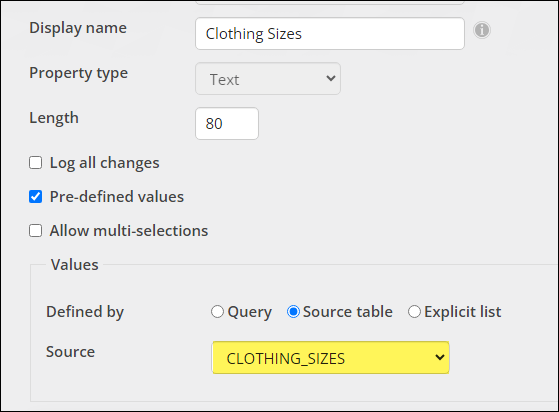This screenshot has width=559, height=412.
Task: Open the Property type Text dropdown
Action: point(268,79)
